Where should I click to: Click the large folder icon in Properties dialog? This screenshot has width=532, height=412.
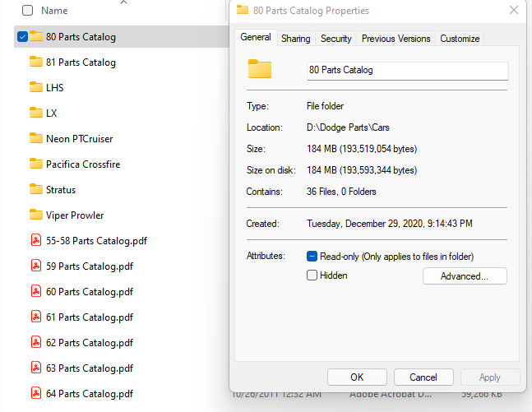(260, 69)
